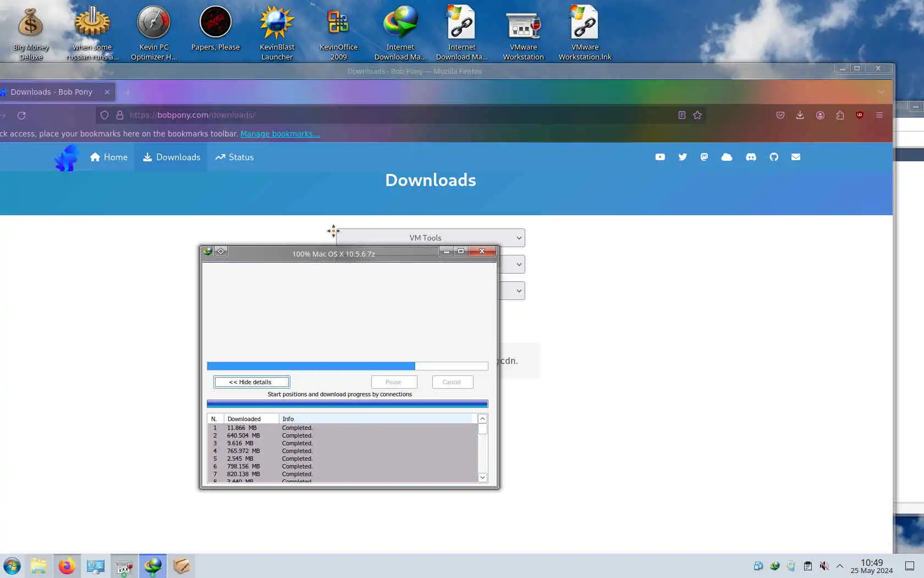Open Internet Download Manager taskbar icon
924x578 pixels.
tap(153, 566)
